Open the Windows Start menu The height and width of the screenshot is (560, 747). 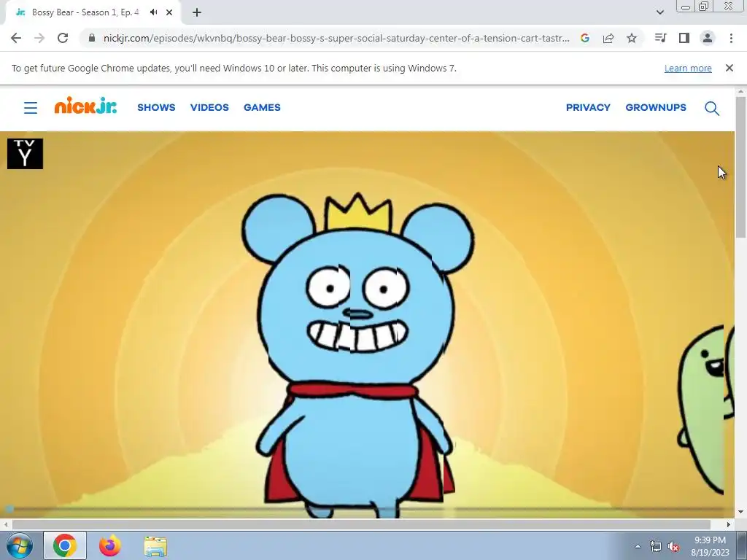click(x=18, y=545)
